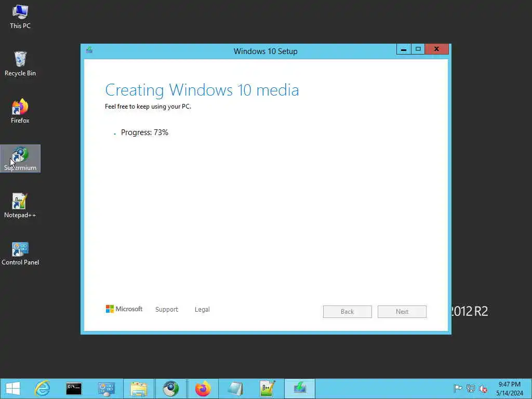532x399 pixels.
Task: Select the Firefox desktop shortcut
Action: click(x=20, y=111)
